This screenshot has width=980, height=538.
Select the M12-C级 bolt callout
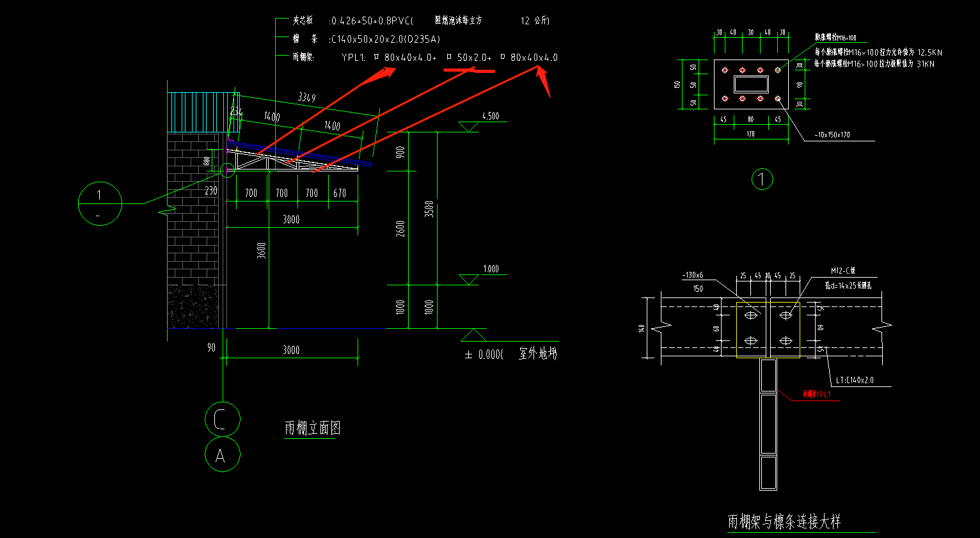(x=843, y=271)
